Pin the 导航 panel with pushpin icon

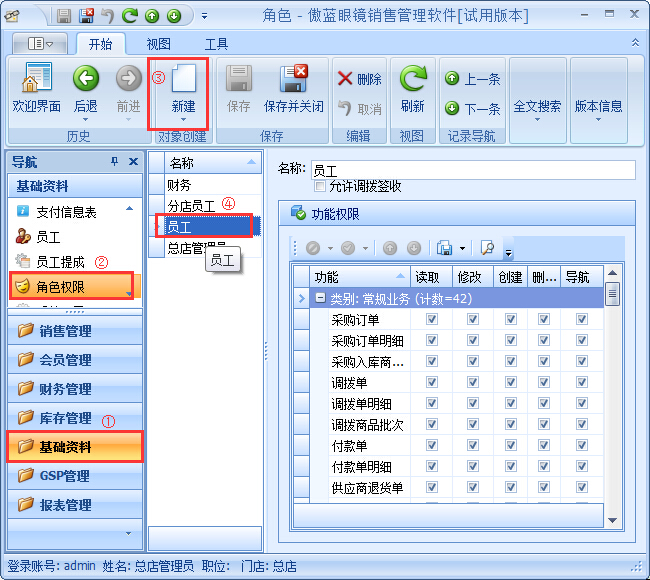click(114, 161)
